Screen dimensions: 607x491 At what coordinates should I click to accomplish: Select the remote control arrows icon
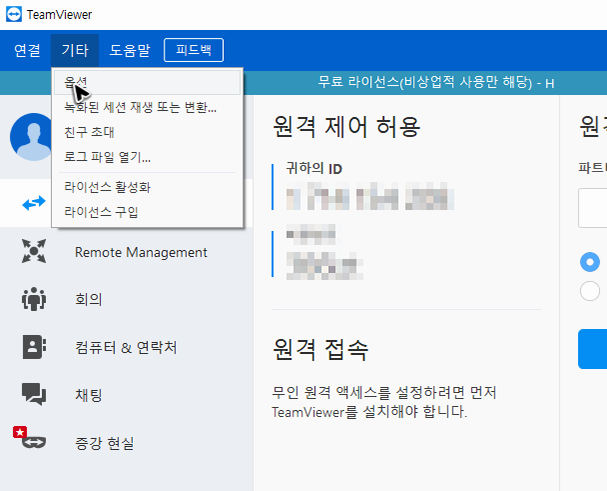pos(34,203)
